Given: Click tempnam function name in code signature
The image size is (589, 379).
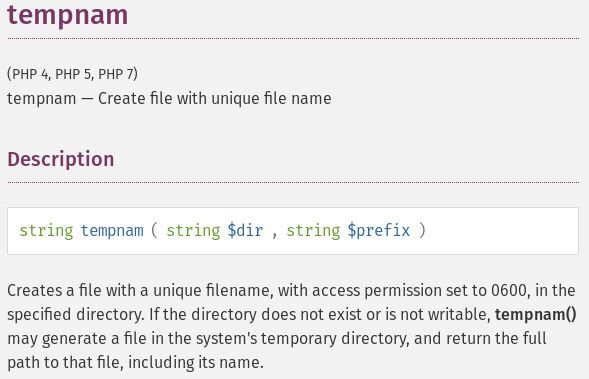Looking at the screenshot, I should (112, 231).
